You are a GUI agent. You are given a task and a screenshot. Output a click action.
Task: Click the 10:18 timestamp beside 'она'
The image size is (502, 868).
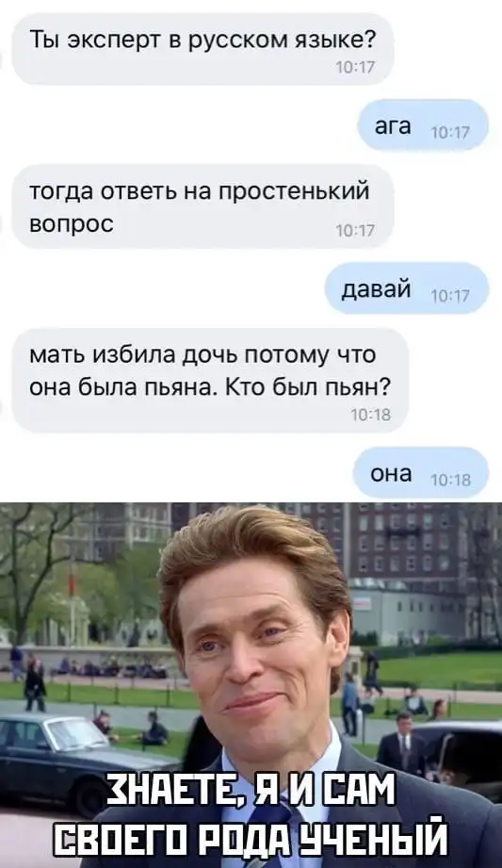450,480
